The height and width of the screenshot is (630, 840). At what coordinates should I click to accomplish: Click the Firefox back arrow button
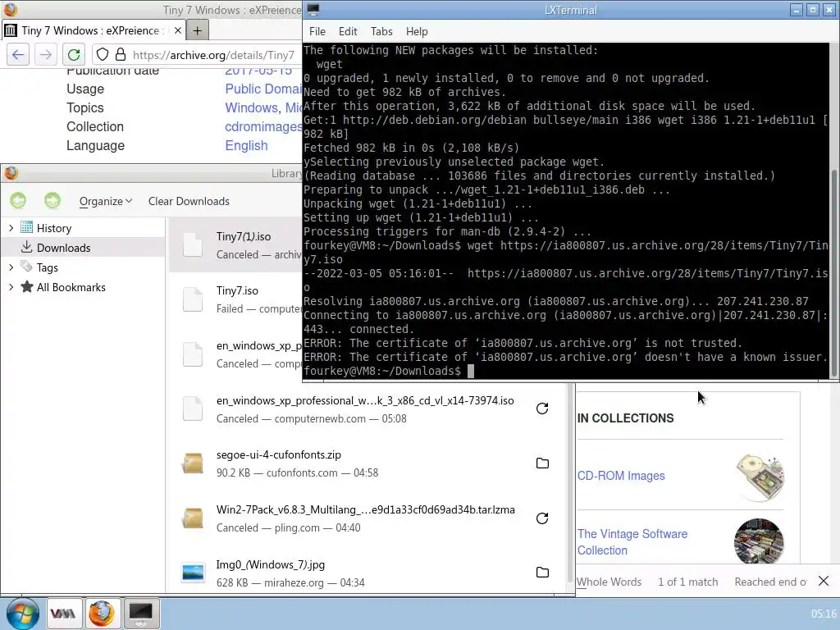point(18,55)
